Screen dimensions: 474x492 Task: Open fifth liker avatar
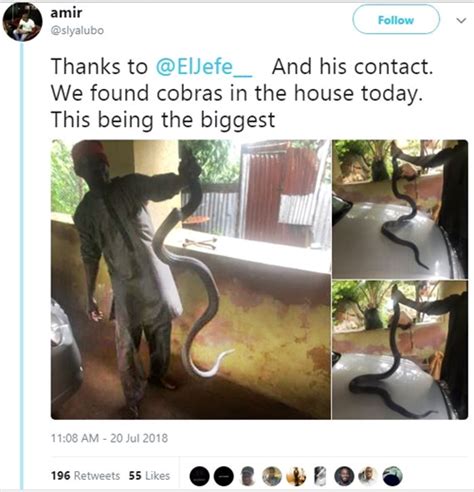click(x=296, y=476)
